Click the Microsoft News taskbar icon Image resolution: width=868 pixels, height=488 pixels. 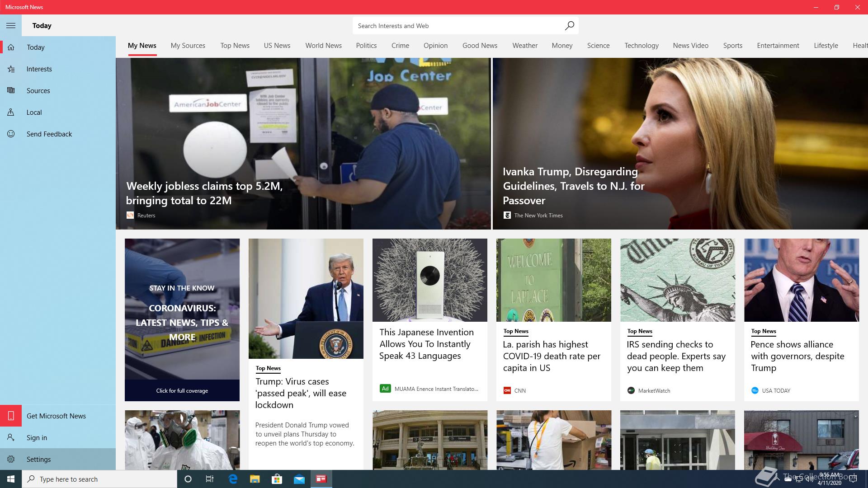321,479
